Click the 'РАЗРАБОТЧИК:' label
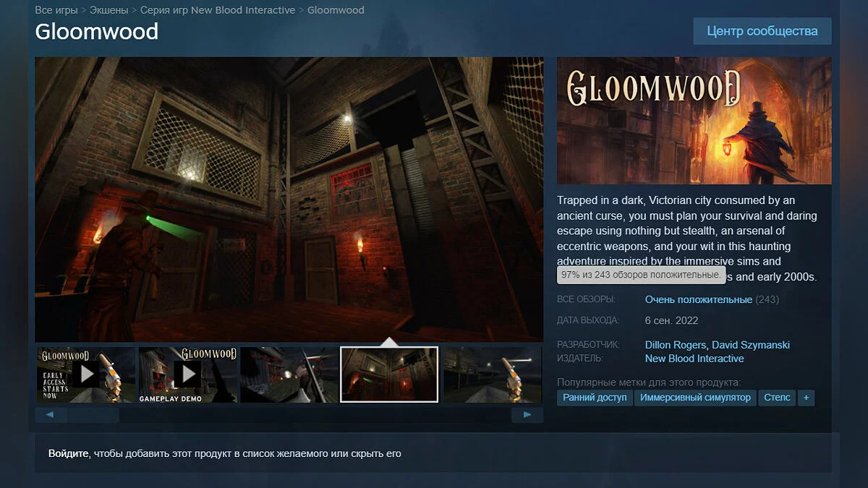The height and width of the screenshot is (488, 868). point(590,345)
